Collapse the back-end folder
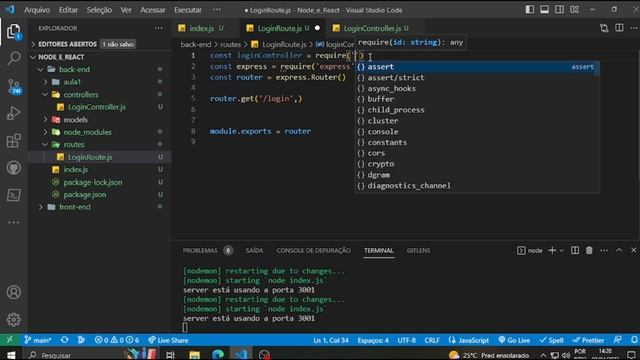Screen dimensions: 640x360 click(41, 69)
